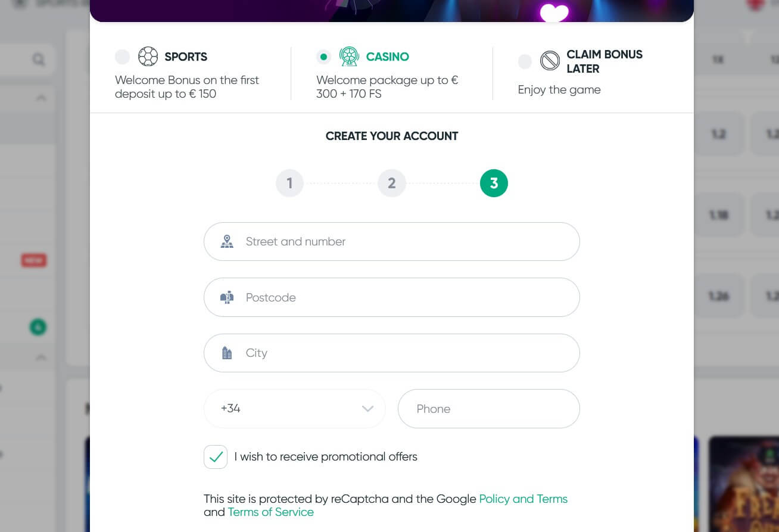The width and height of the screenshot is (779, 532).
Task: Select the Casino welcome package radio button
Action: click(x=323, y=57)
